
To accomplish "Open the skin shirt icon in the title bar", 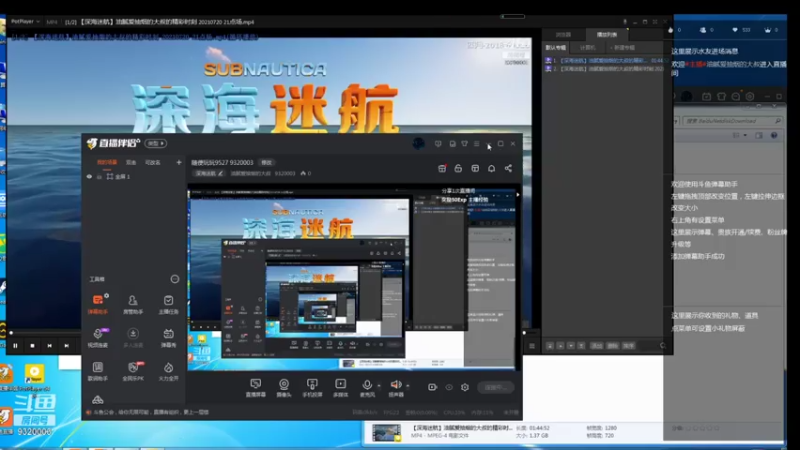I will (464, 144).
